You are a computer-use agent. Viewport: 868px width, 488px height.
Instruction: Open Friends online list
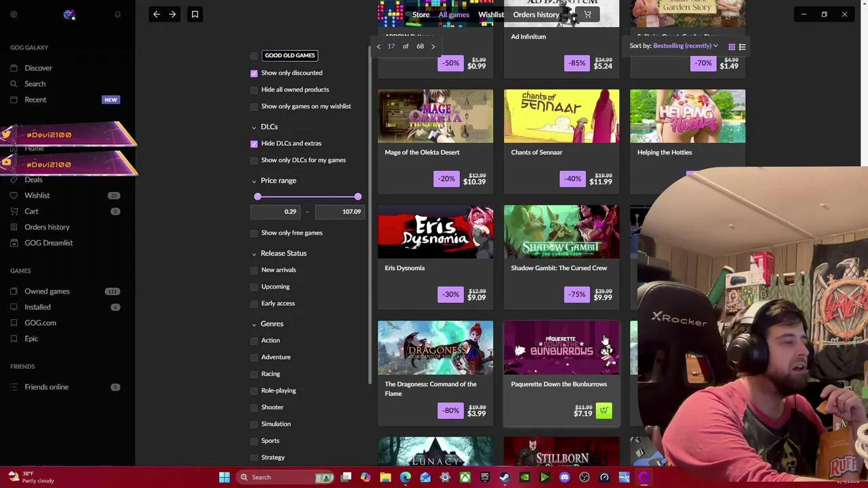[46, 387]
